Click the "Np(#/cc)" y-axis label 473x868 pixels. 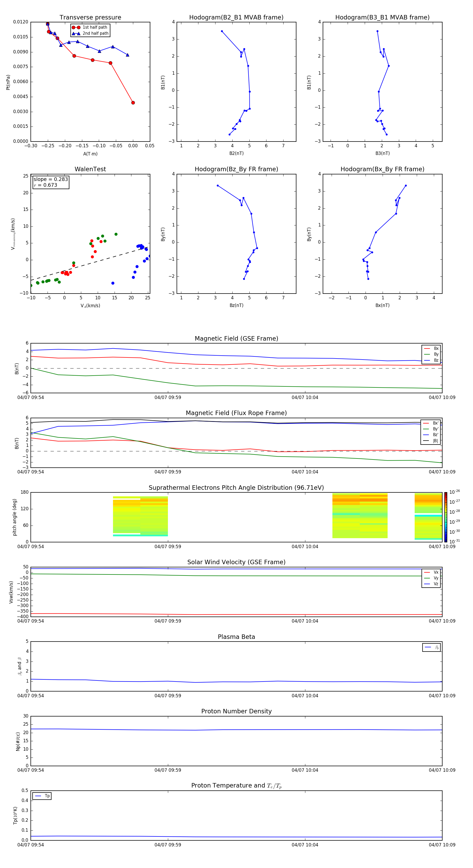(x=18, y=741)
